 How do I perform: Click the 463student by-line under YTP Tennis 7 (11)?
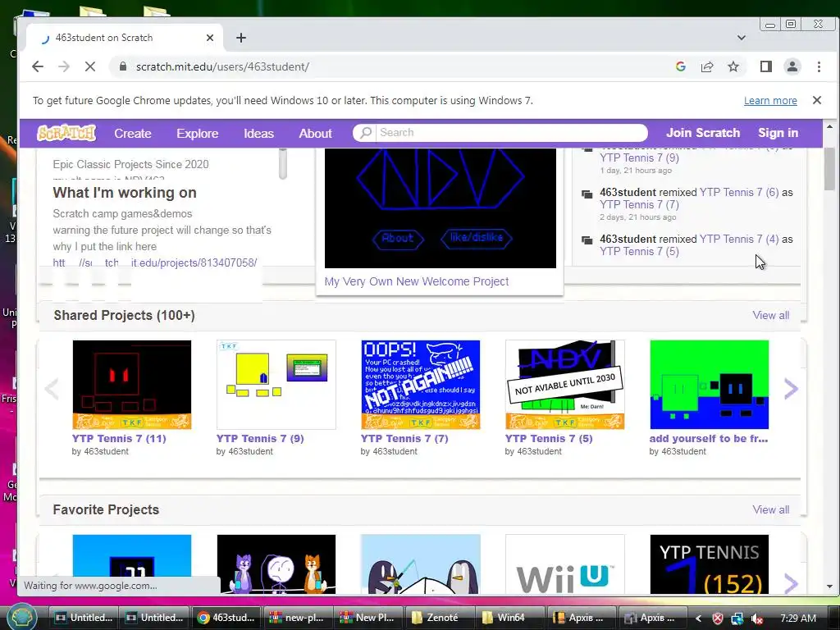click(x=106, y=451)
